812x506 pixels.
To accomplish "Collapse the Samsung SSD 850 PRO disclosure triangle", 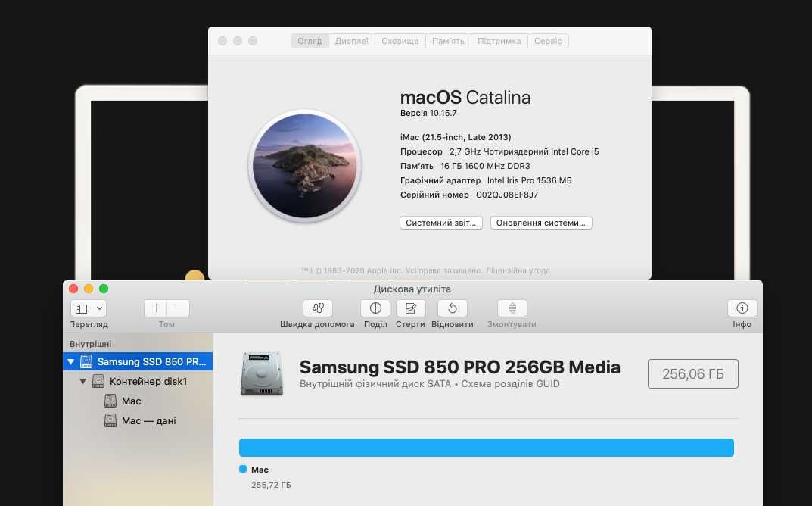I will [71, 361].
